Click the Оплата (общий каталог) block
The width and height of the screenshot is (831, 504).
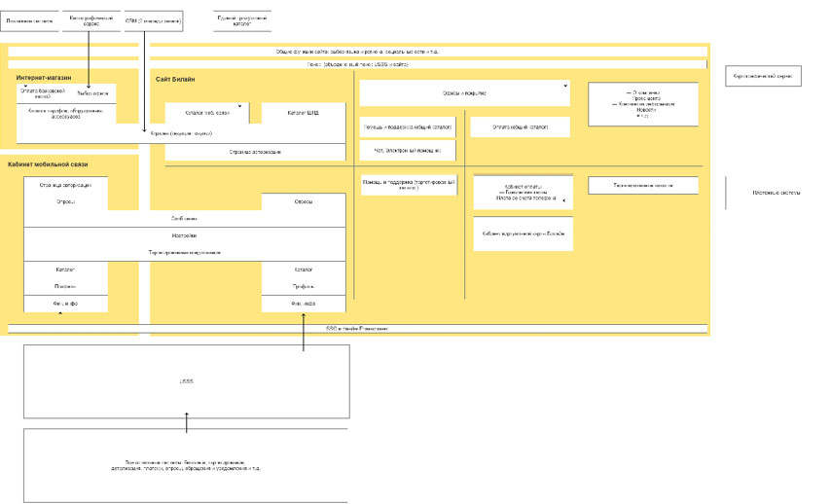521,127
